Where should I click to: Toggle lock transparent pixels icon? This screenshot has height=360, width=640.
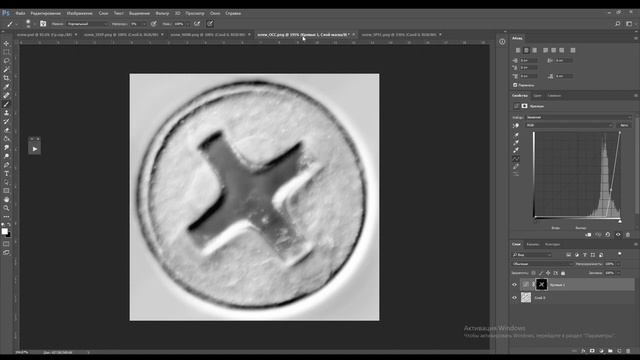[533, 273]
